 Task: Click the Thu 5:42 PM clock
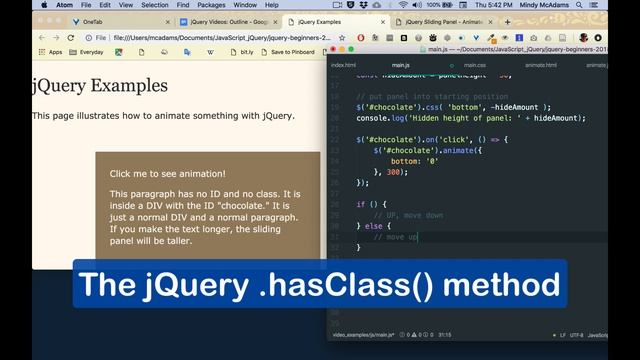tap(493, 5)
